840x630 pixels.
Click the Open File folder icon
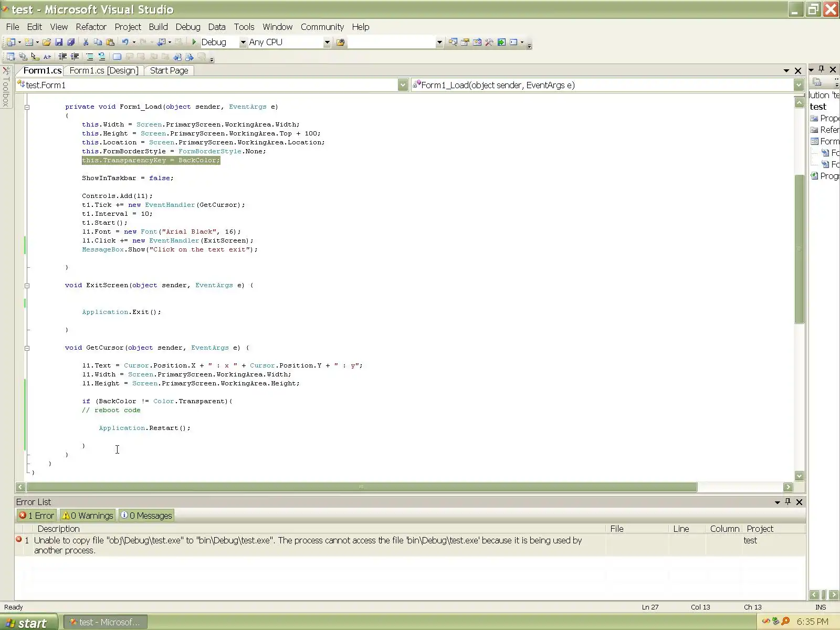click(x=47, y=43)
